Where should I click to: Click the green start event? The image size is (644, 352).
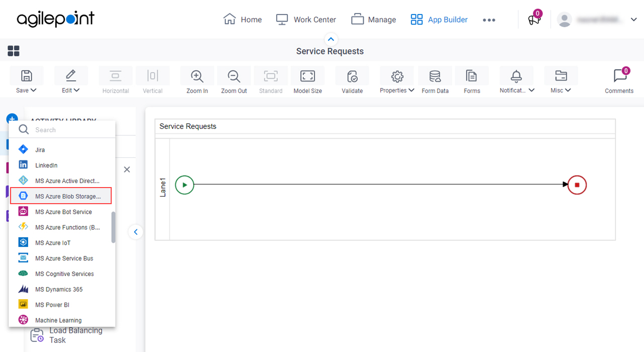pos(185,185)
